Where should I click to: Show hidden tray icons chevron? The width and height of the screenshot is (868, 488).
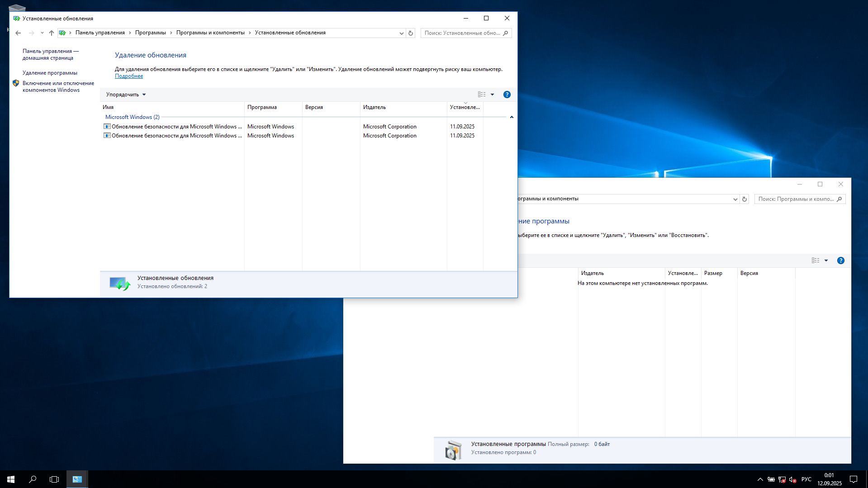tap(760, 479)
